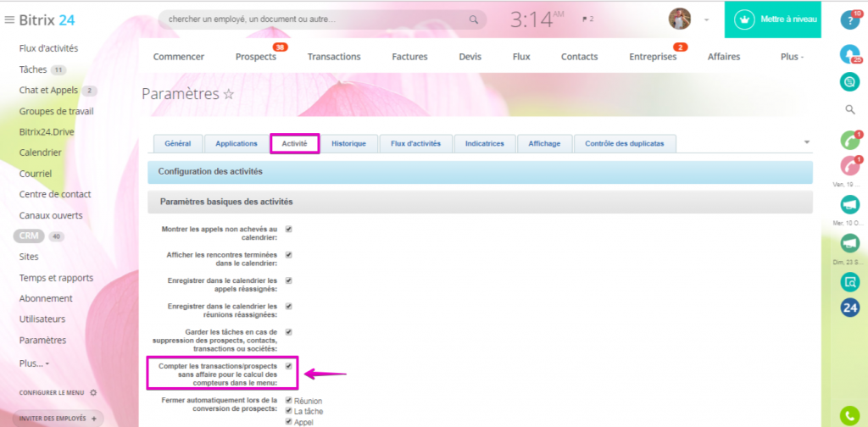Open the Flux d'activités settings tab
868x427 pixels.
coord(415,143)
